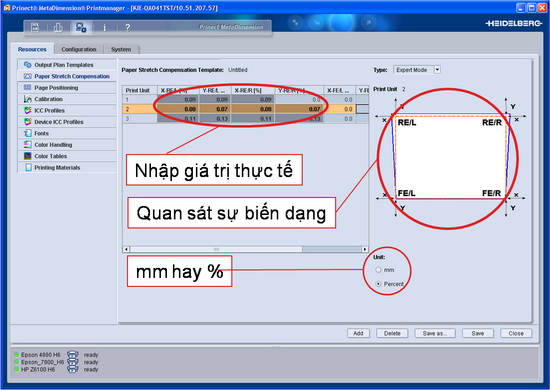
Task: Open Color Handling section
Action: coord(67,144)
